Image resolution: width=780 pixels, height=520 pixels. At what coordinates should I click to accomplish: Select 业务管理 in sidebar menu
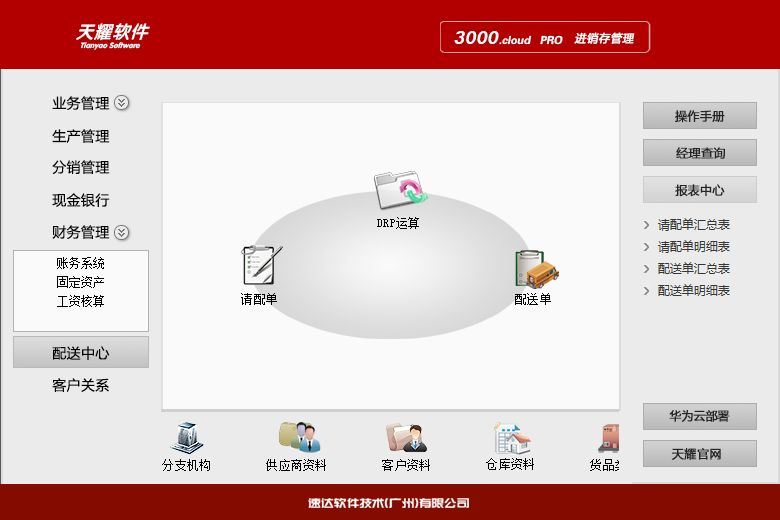tap(81, 103)
